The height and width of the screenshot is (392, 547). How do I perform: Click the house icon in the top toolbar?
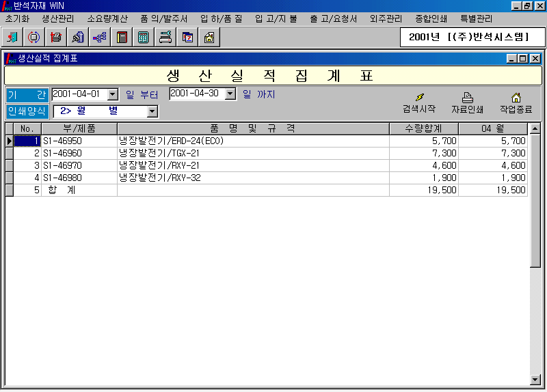tap(209, 37)
